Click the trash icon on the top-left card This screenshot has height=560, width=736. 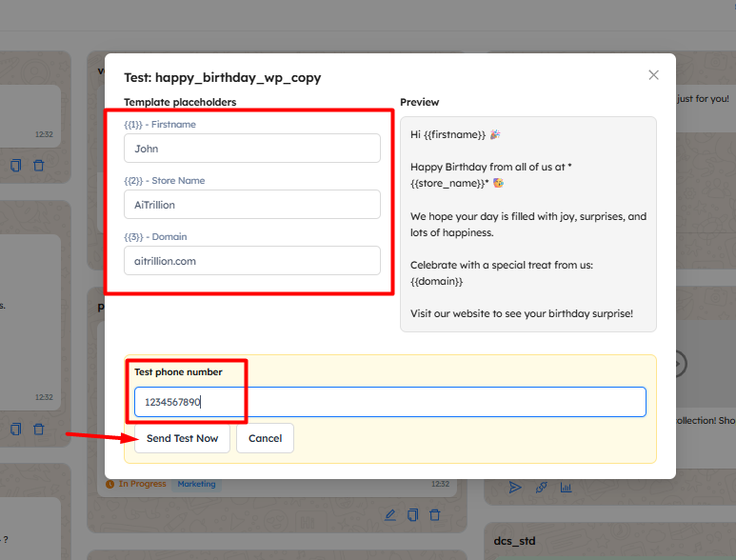coord(39,166)
